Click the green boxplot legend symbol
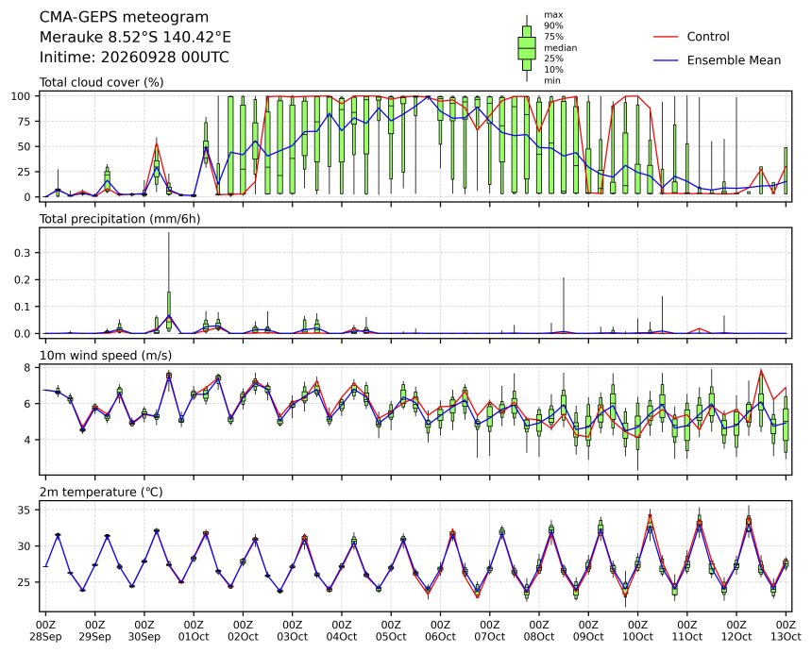 (527, 48)
